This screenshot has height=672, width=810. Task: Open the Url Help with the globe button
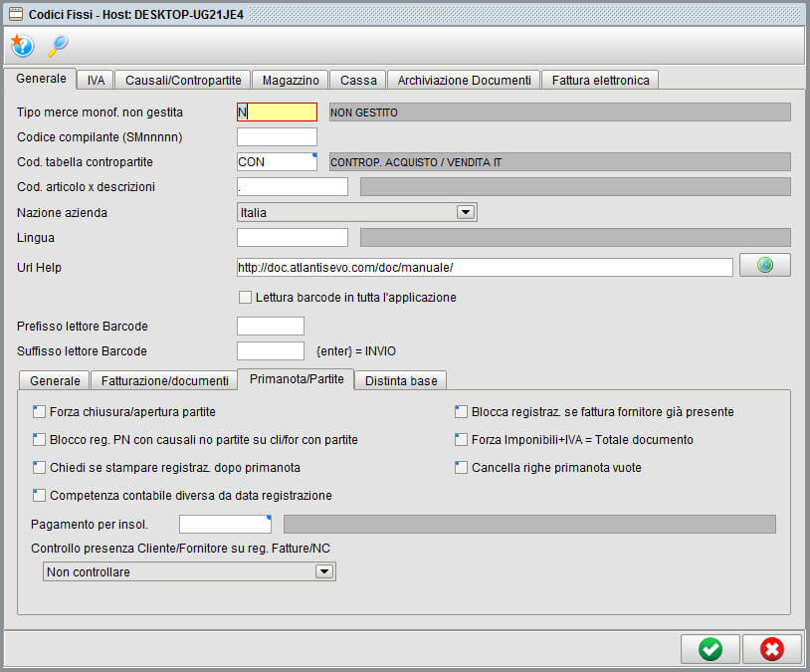pyautogui.click(x=764, y=264)
